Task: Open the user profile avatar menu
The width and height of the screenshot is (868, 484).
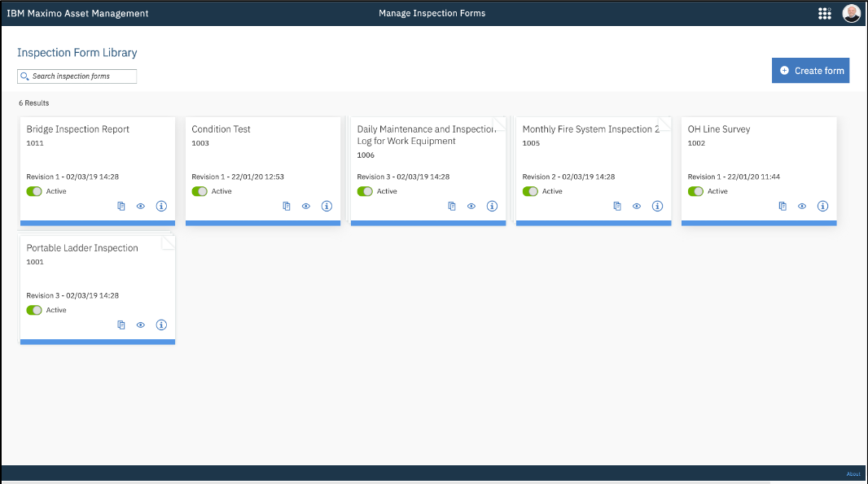Action: pyautogui.click(x=851, y=13)
